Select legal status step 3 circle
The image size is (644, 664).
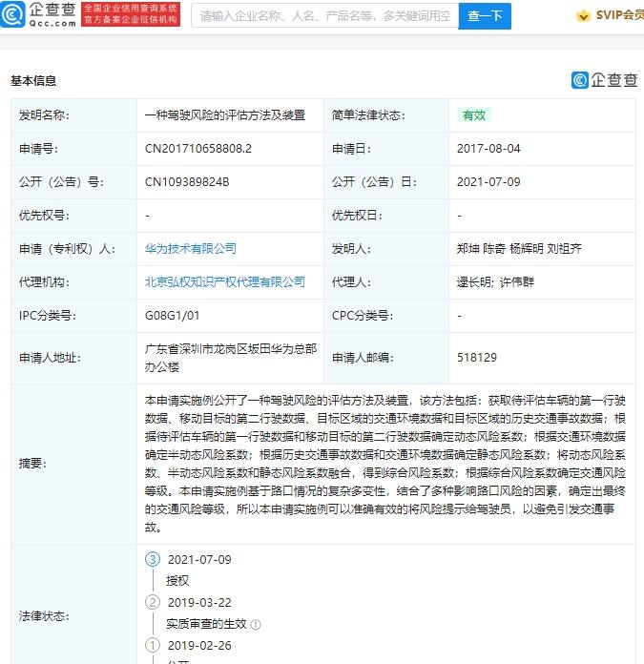153,559
